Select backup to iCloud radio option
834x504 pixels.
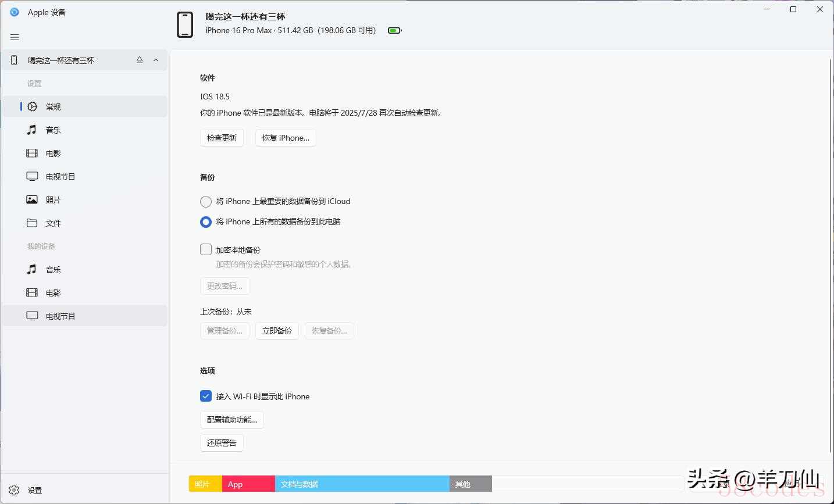pos(205,202)
